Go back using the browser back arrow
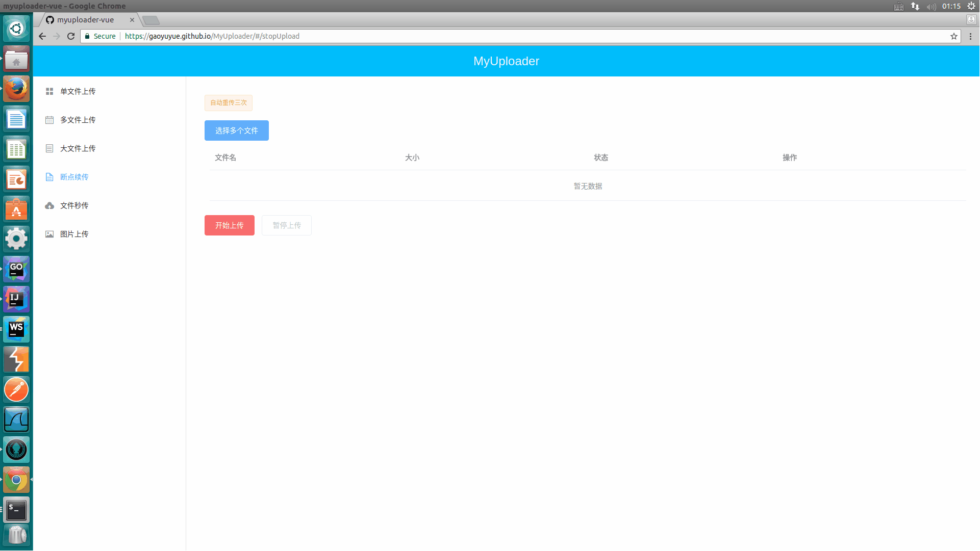 tap(42, 36)
